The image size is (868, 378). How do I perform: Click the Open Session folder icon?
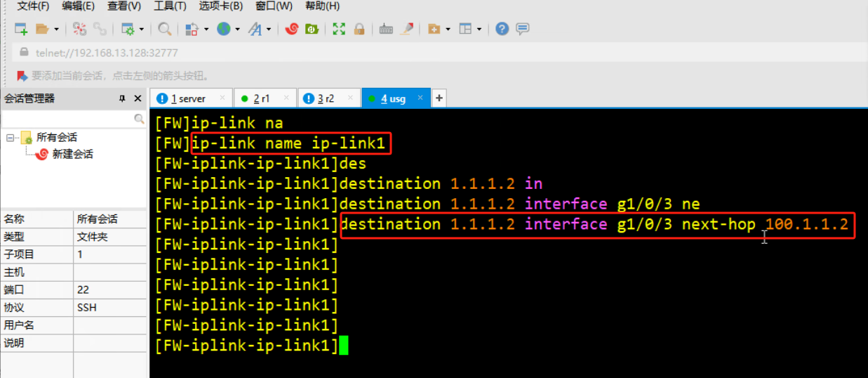pos(42,29)
